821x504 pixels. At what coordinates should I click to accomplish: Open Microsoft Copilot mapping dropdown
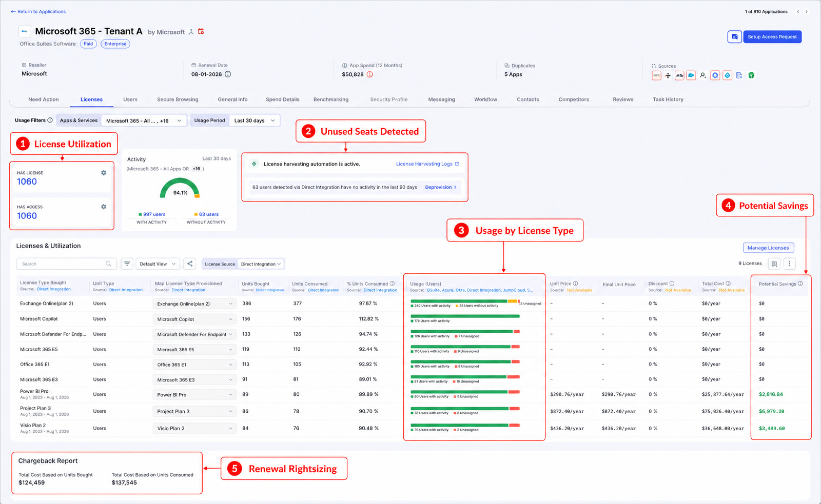[x=194, y=319]
